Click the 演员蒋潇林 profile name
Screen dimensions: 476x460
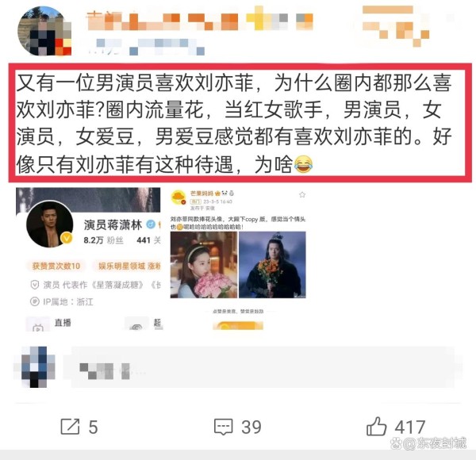(113, 224)
